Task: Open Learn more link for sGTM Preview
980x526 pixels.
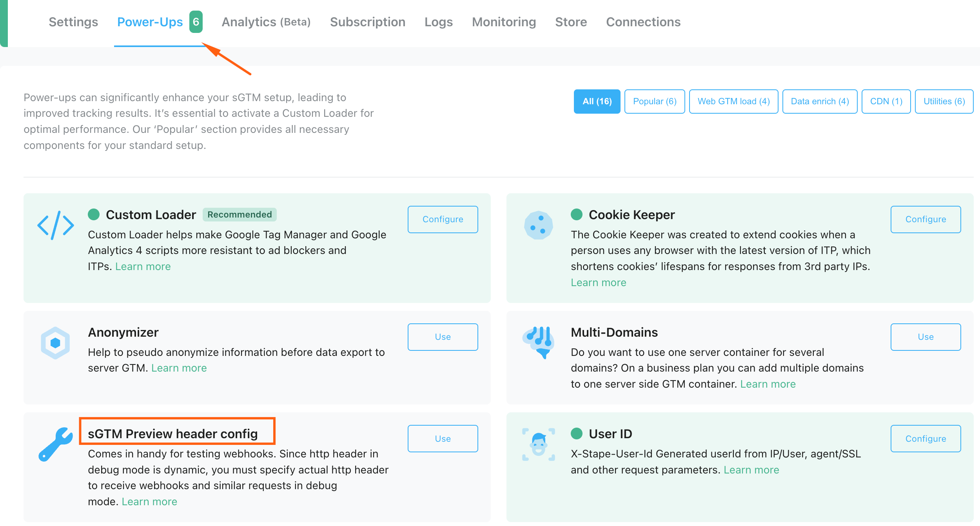Action: (x=149, y=502)
